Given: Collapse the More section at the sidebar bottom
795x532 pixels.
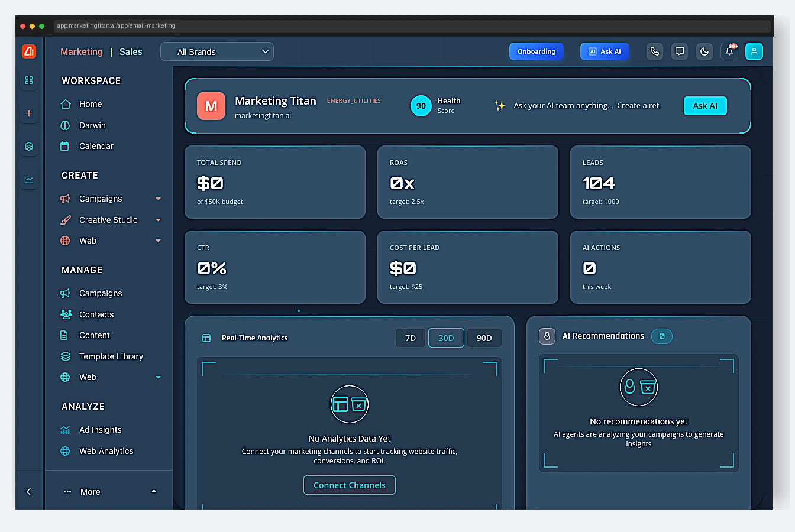Looking at the screenshot, I should point(154,491).
